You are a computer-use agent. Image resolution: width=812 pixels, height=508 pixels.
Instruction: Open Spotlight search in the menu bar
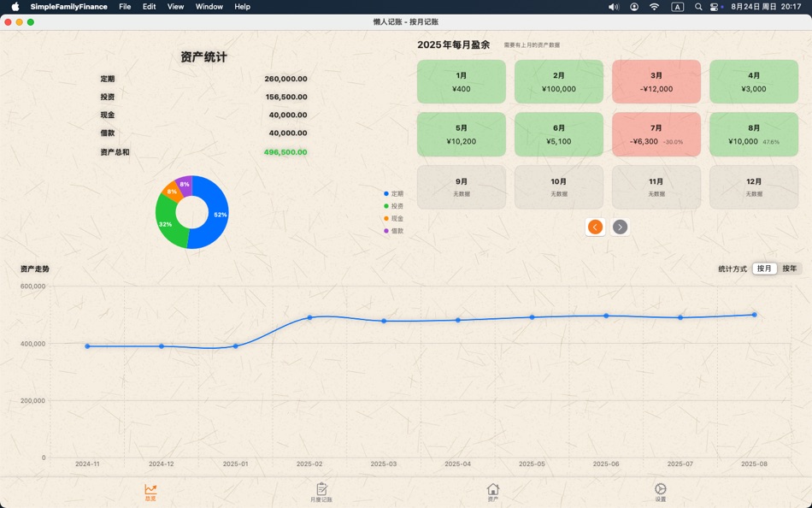697,6
